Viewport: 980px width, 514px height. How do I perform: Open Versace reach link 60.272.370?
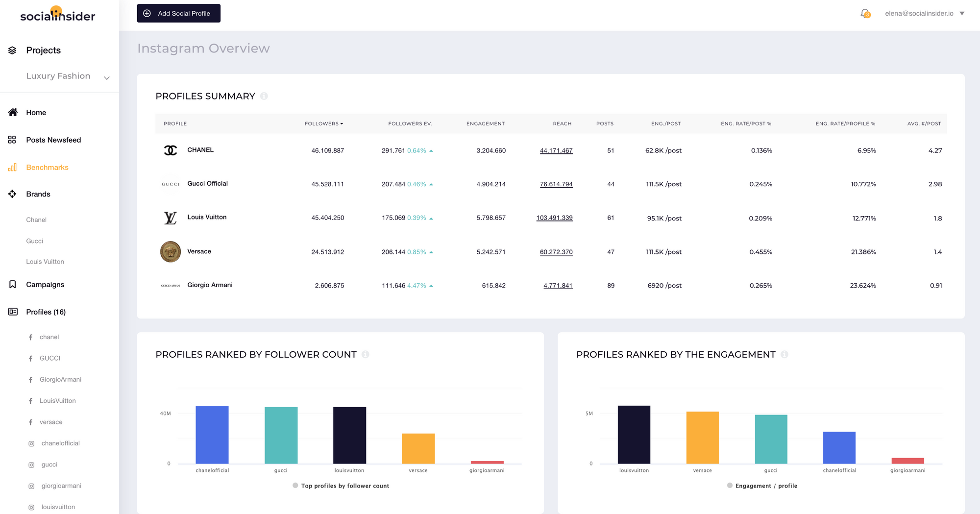coord(556,252)
